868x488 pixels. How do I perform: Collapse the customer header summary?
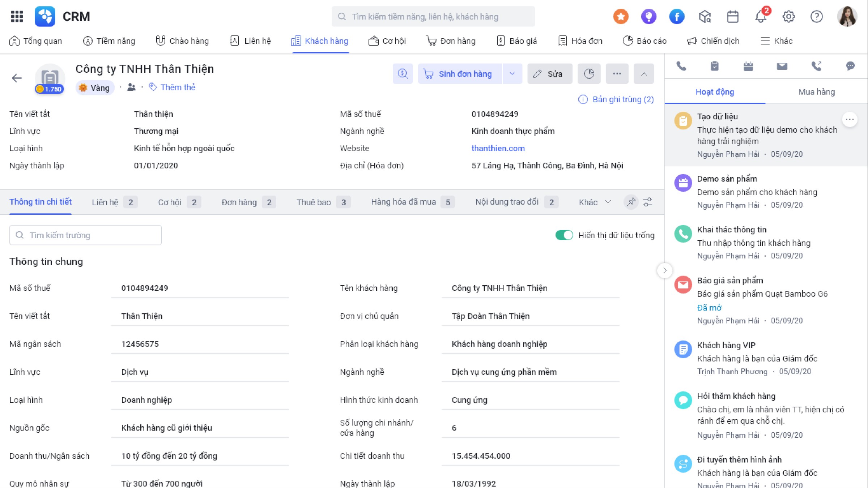pyautogui.click(x=644, y=74)
